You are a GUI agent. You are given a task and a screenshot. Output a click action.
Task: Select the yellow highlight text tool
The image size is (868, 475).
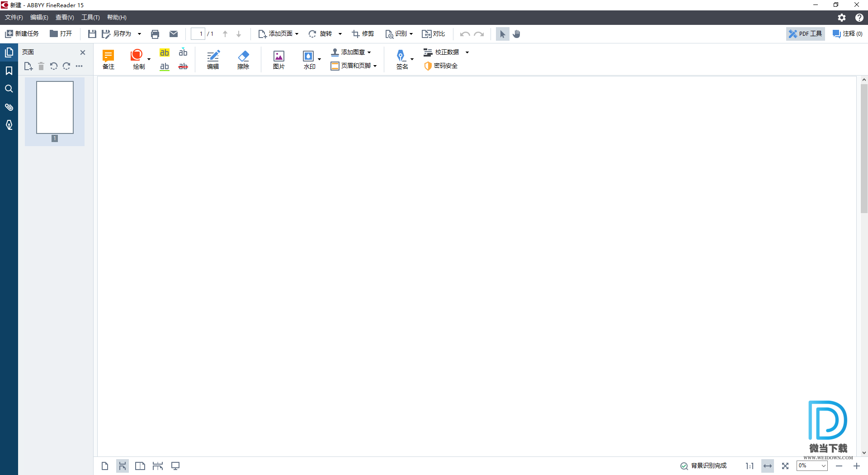[165, 52]
